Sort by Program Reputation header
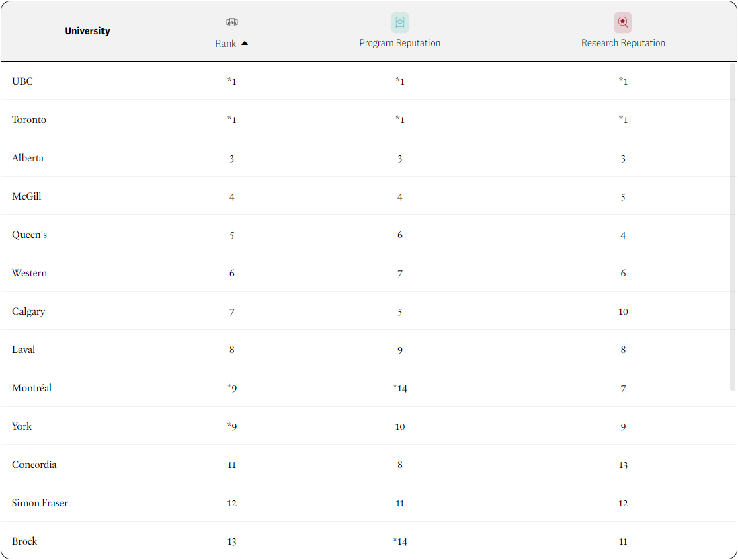Viewport: 738px width, 560px height. (400, 43)
